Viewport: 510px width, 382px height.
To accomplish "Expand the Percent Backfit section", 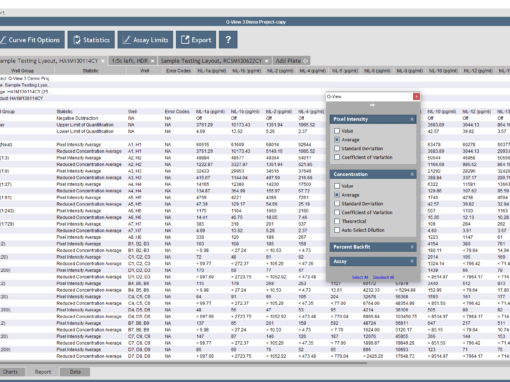I will [412, 247].
